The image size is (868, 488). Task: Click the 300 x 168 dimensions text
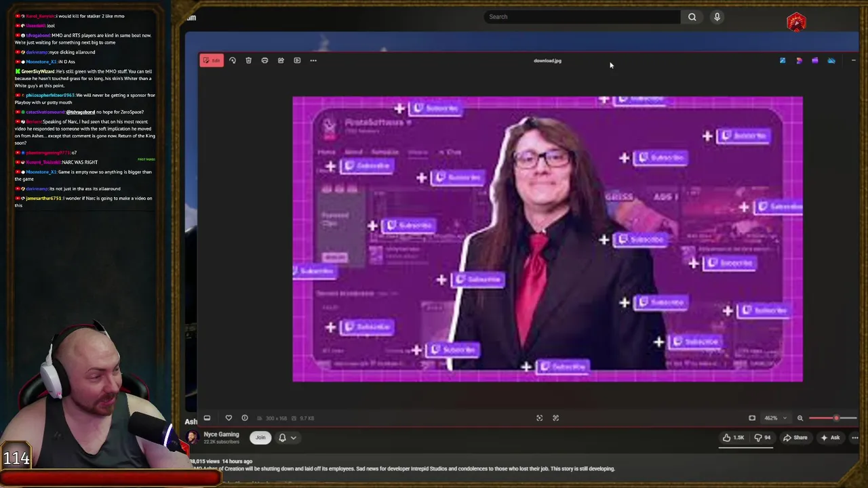coord(277,418)
